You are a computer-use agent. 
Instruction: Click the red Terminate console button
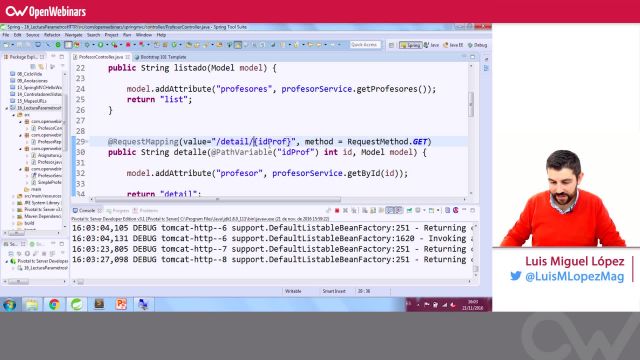[x=337, y=211]
